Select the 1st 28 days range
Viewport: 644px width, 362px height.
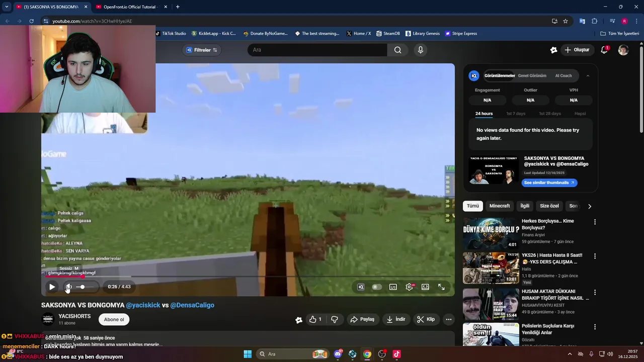550,114
